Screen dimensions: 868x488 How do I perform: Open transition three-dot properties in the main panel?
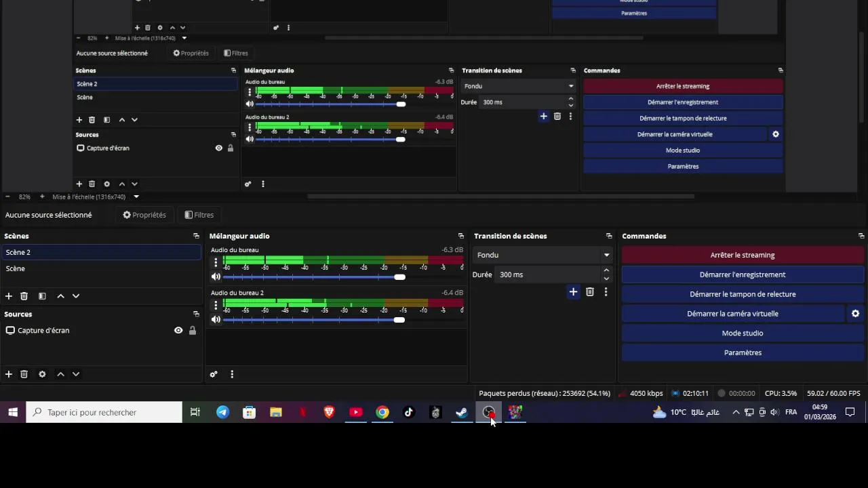606,291
